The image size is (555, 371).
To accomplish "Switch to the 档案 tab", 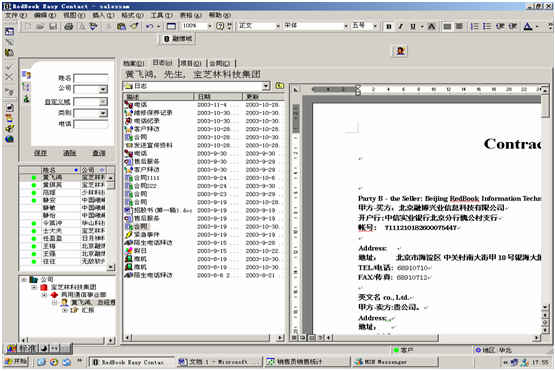I will [x=134, y=63].
